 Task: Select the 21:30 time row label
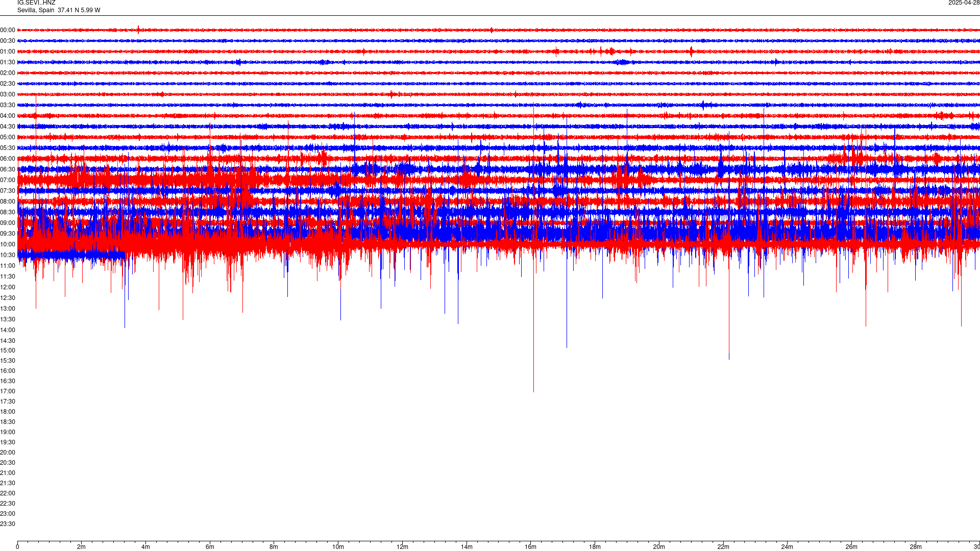(8, 483)
